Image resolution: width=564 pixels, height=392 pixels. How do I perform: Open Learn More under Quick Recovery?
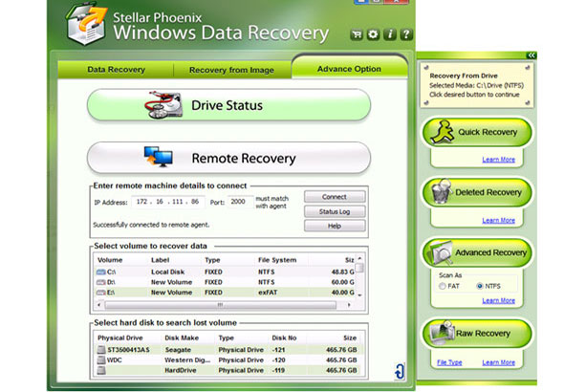click(x=499, y=160)
